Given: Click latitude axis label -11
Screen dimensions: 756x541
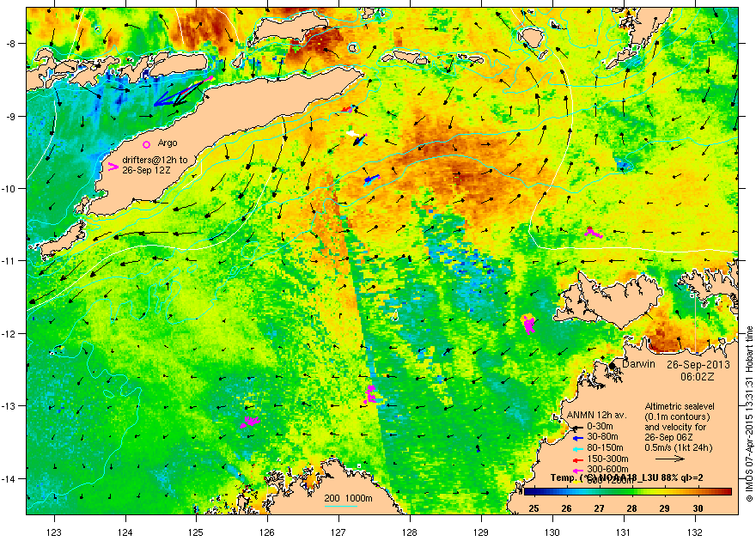Looking at the screenshot, I should point(9,260).
